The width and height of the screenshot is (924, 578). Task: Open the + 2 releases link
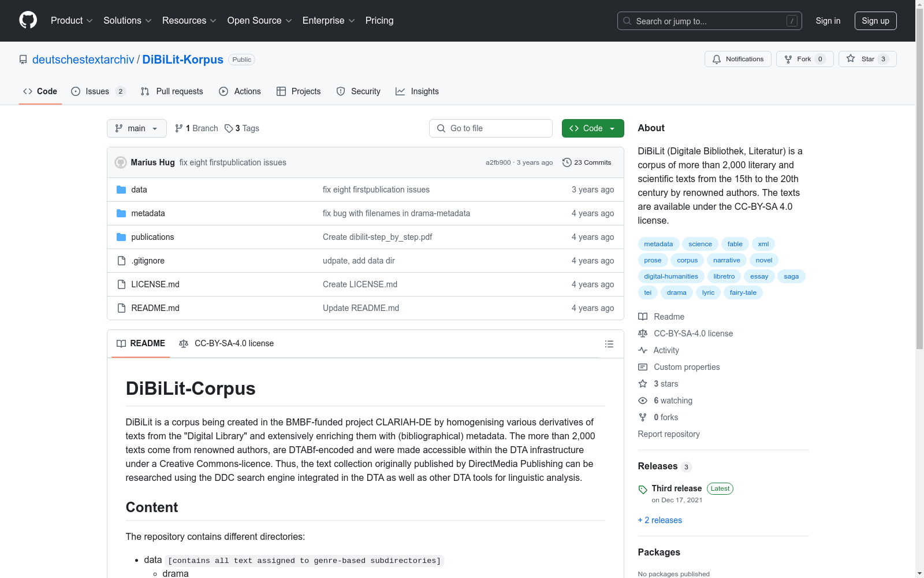pos(660,520)
